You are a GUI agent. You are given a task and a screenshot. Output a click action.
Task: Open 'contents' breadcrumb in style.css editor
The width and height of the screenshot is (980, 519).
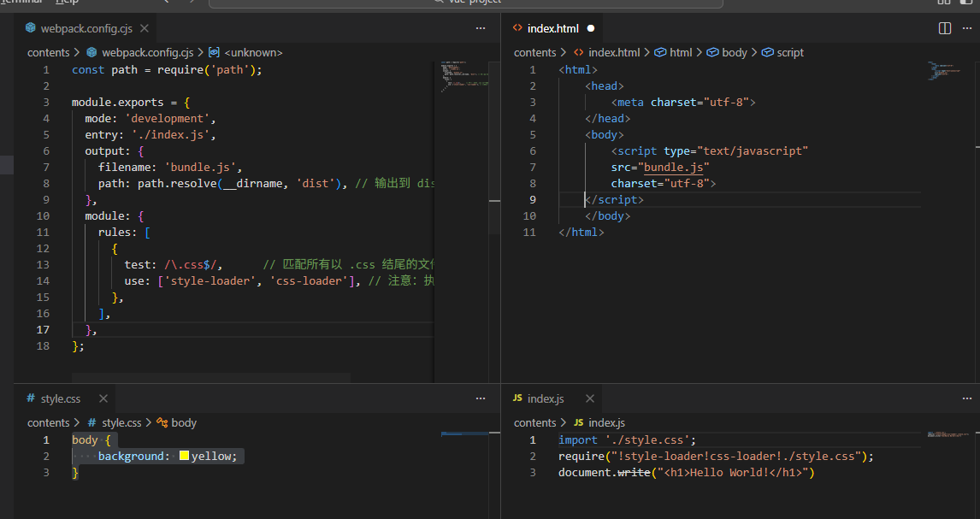coord(48,423)
